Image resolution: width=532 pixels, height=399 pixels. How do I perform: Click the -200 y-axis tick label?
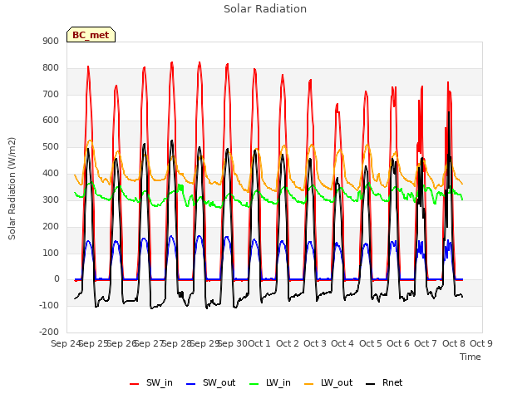tap(49, 332)
